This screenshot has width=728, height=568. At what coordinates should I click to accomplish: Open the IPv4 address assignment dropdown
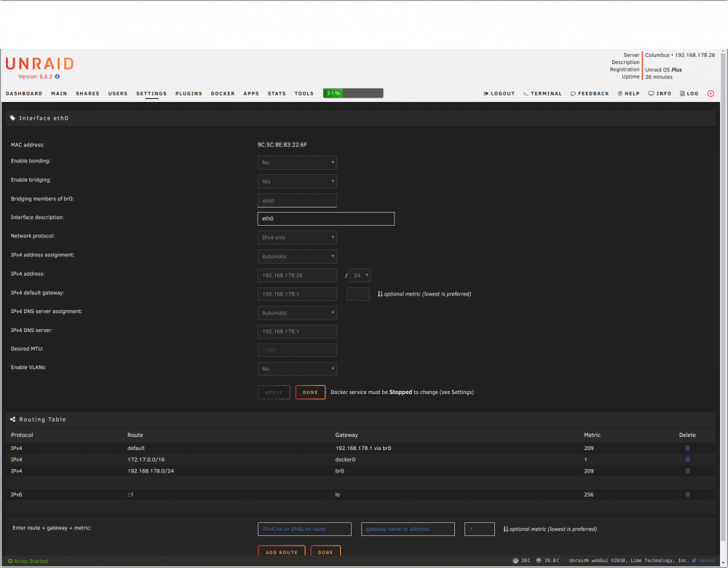[x=297, y=256]
